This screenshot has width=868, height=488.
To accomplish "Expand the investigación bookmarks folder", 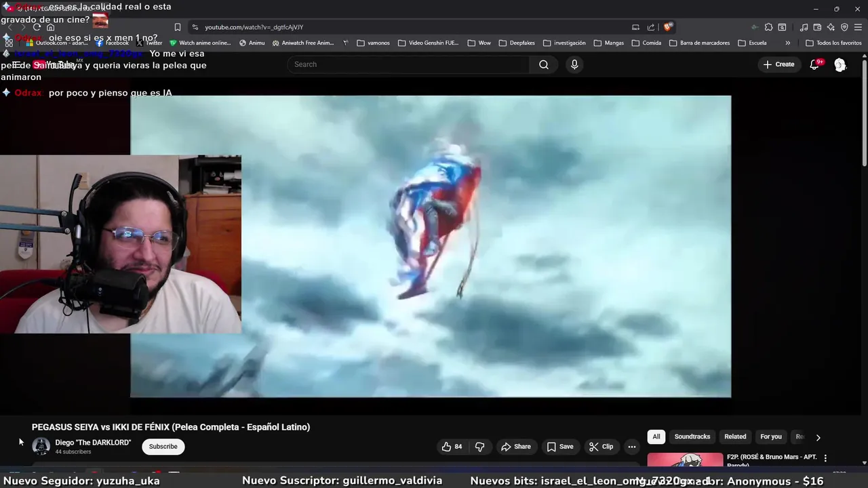I will [564, 43].
